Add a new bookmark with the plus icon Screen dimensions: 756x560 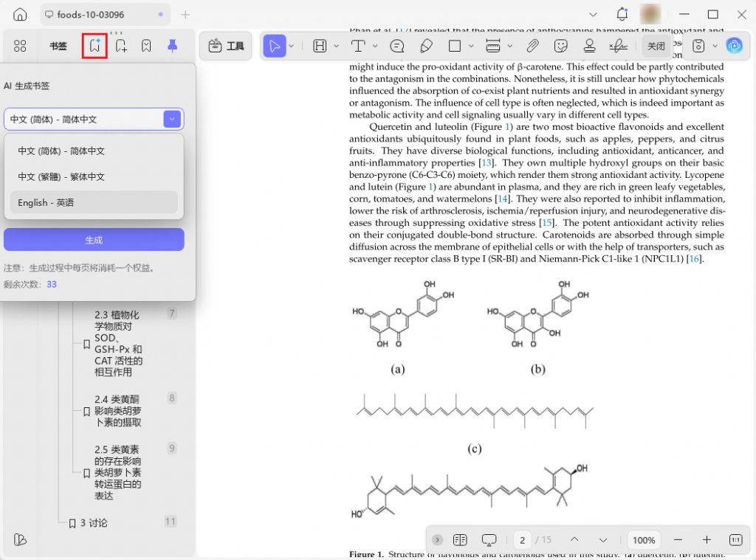tap(120, 45)
